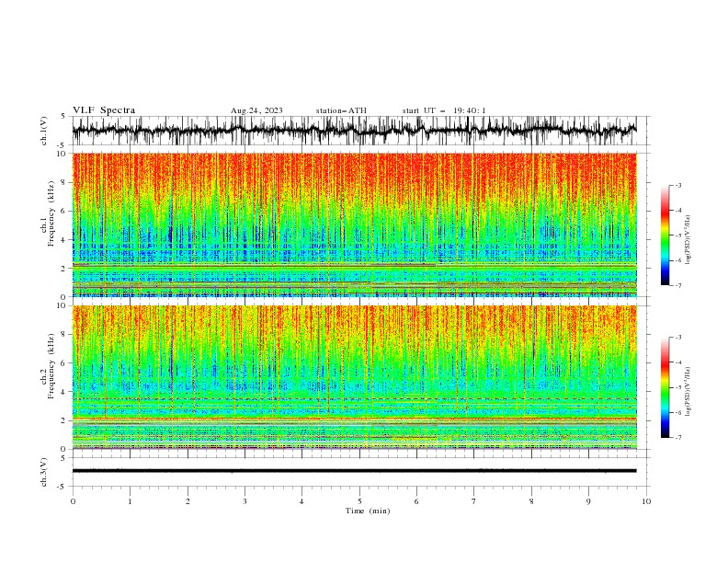Image resolution: width=728 pixels, height=563 pixels.
Task: Click the 9 minute tick label
Action: pos(588,501)
